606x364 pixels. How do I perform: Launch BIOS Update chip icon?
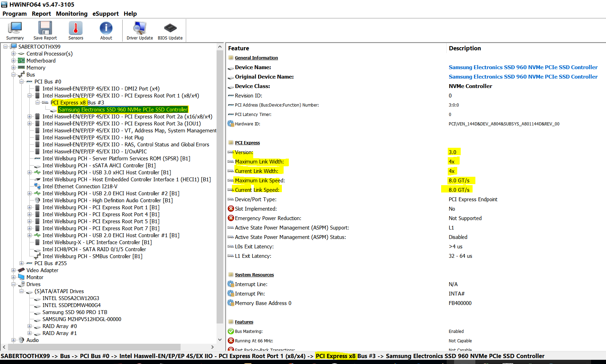pos(170,28)
